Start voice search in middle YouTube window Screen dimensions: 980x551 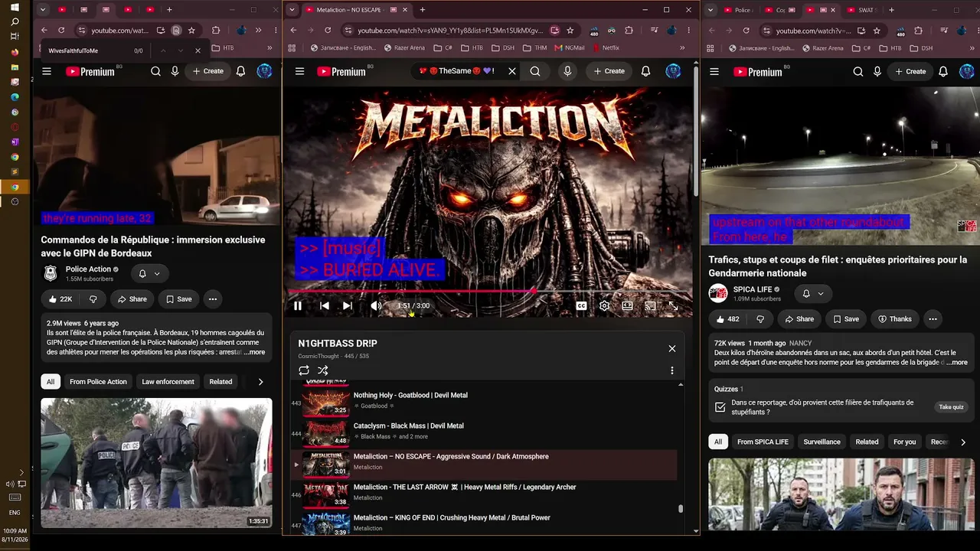pos(567,71)
